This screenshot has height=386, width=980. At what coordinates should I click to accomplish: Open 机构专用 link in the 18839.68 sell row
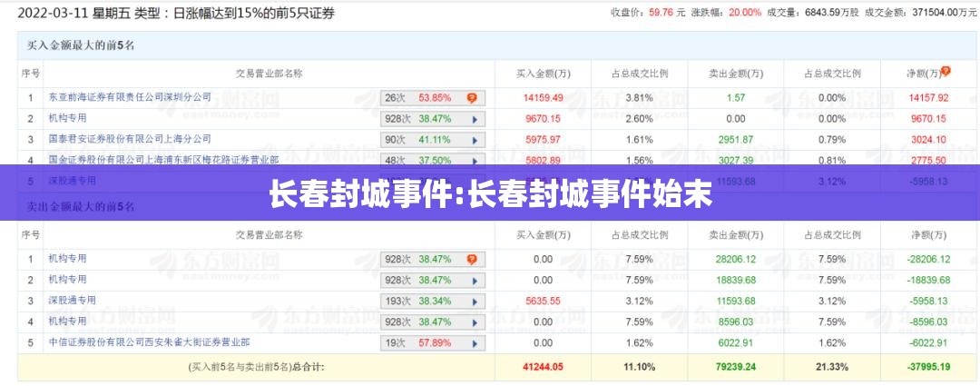(67, 279)
